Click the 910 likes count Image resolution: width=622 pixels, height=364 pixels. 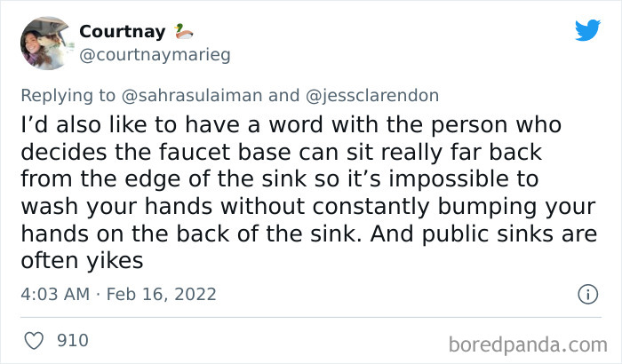point(72,339)
